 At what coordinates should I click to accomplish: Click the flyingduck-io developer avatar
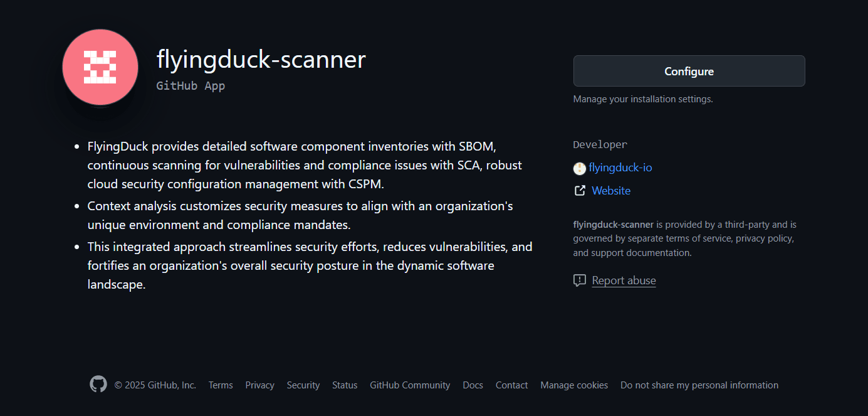point(580,168)
